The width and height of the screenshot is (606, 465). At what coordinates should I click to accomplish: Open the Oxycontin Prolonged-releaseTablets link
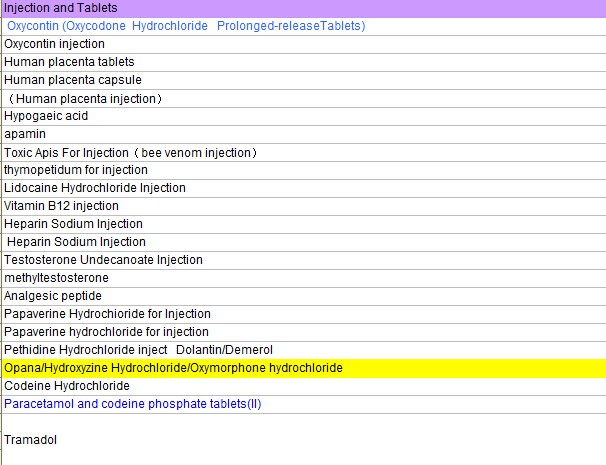[186, 26]
